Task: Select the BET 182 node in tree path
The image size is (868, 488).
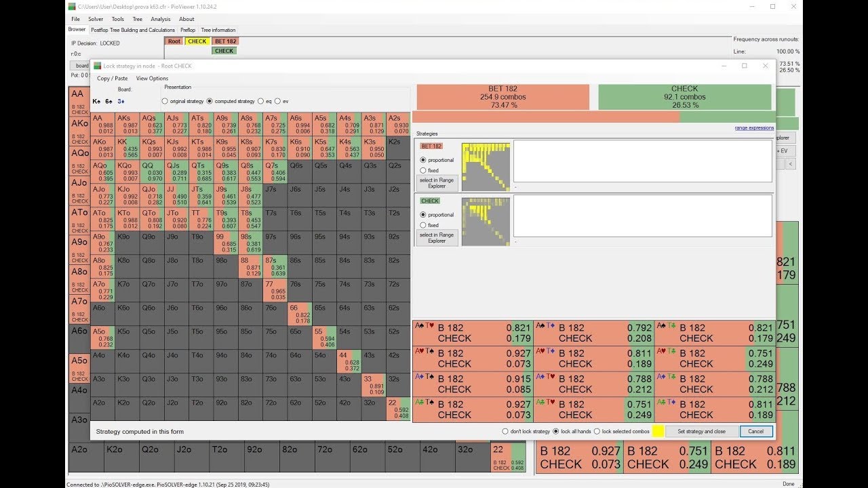Action: click(225, 41)
